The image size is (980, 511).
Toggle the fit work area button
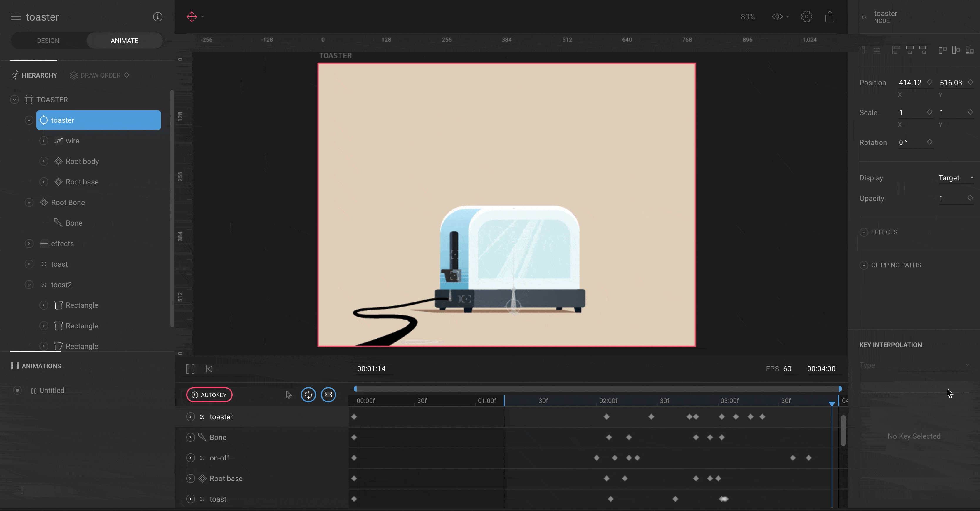[328, 395]
